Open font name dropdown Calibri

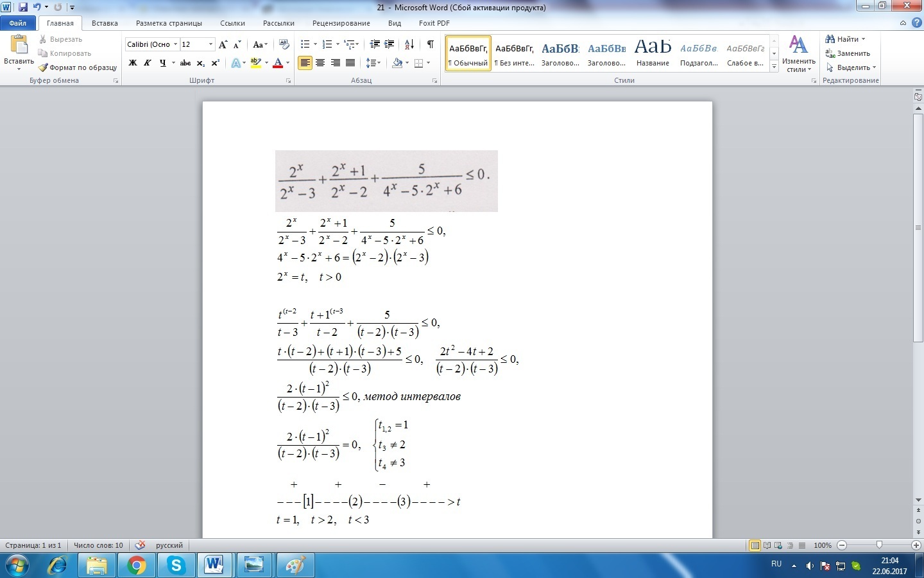click(x=175, y=44)
